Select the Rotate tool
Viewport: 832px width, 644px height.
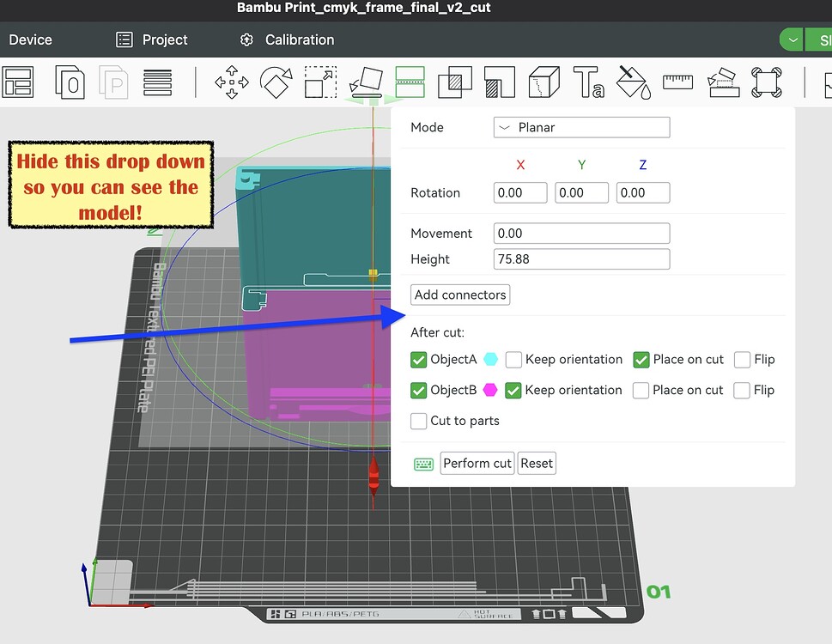coord(276,82)
